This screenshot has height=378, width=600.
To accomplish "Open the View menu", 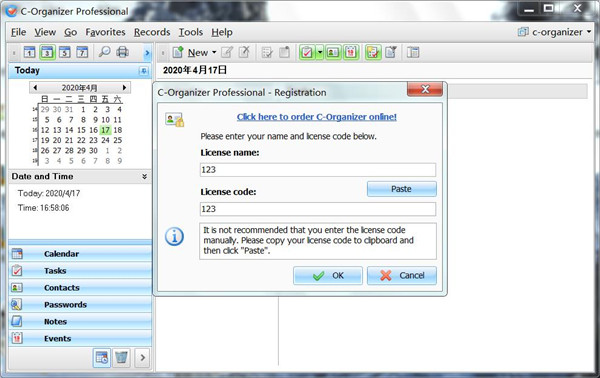I will tap(45, 32).
